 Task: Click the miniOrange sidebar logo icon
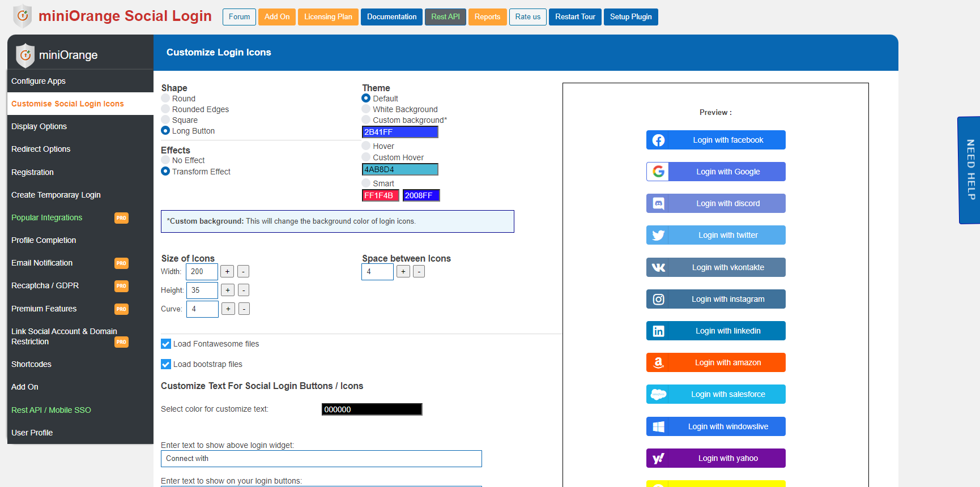coord(25,55)
